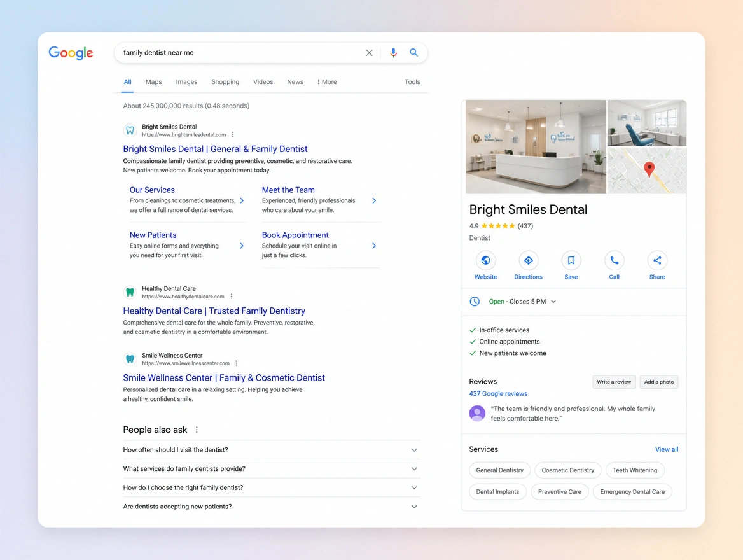This screenshot has height=560, width=743.
Task: Click the chevron arrow beside Our Services
Action: [242, 200]
